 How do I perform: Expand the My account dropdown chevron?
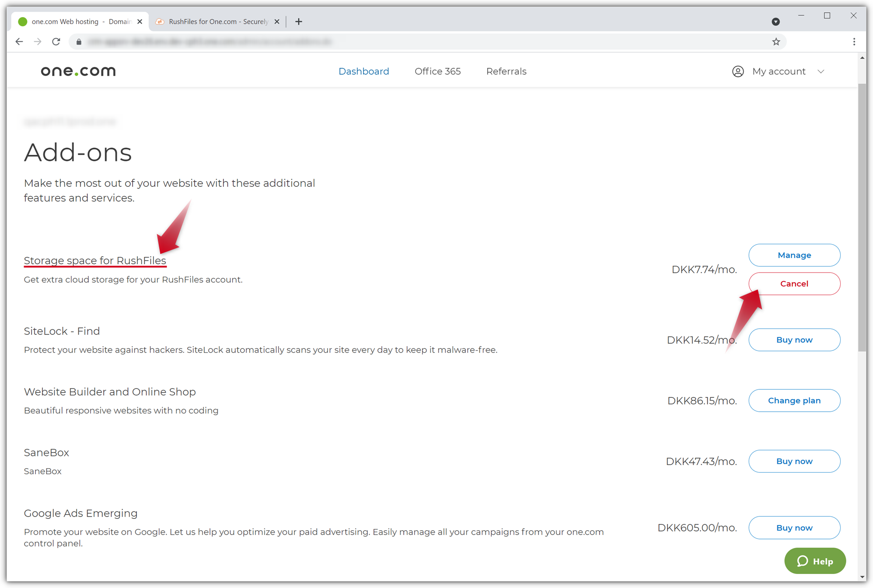click(821, 71)
